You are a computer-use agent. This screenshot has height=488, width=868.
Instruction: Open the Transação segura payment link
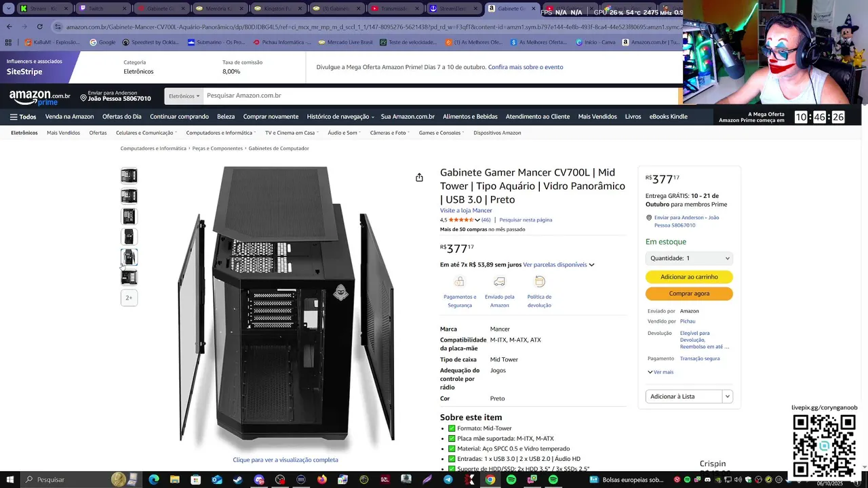click(700, 359)
